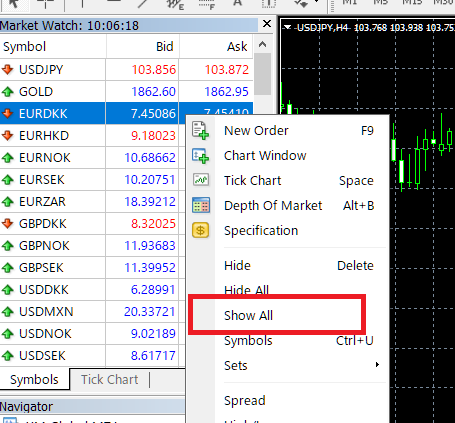Image resolution: width=455 pixels, height=423 pixels.
Task: Click the GOLD bid value 1862.60
Action: tap(153, 92)
